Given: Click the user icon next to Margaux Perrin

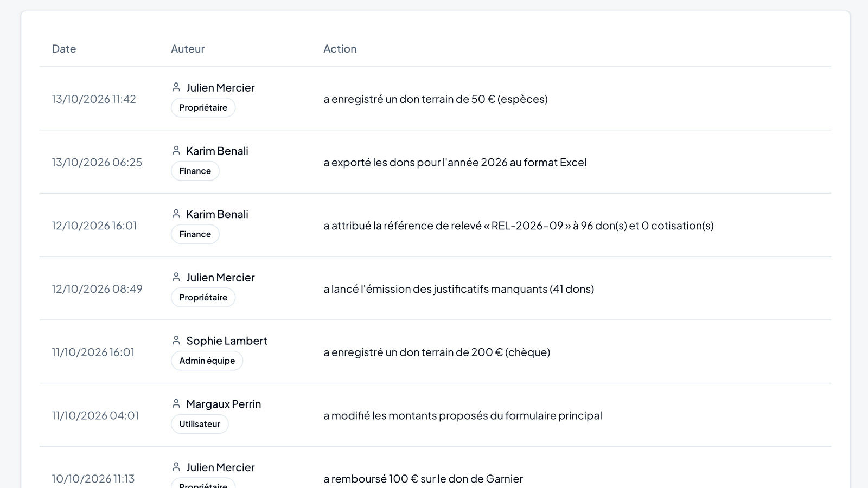Looking at the screenshot, I should pyautogui.click(x=176, y=403).
